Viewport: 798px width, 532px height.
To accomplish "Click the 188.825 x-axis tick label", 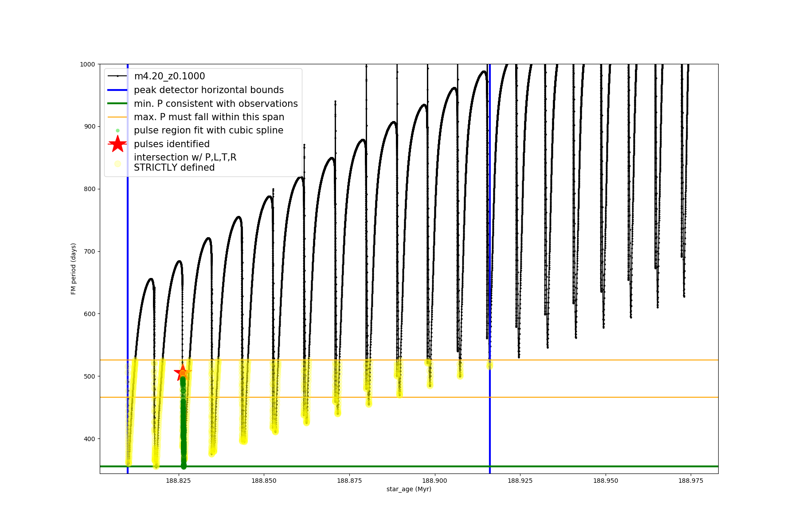I will tap(179, 481).
